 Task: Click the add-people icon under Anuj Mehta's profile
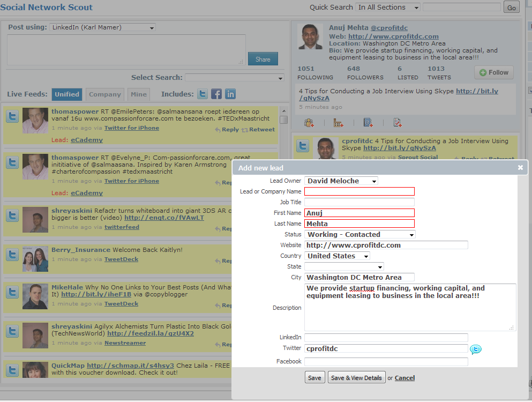click(x=309, y=123)
